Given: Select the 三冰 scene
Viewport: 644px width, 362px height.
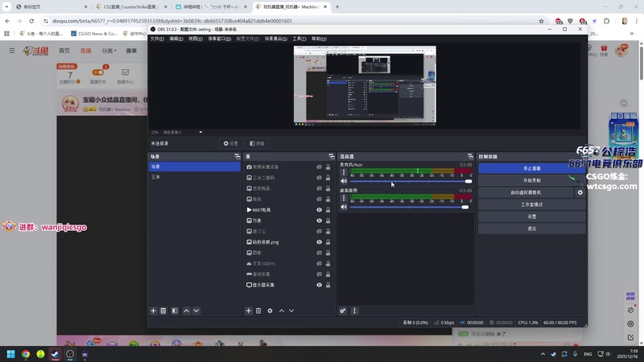Looking at the screenshot, I should 194,177.
